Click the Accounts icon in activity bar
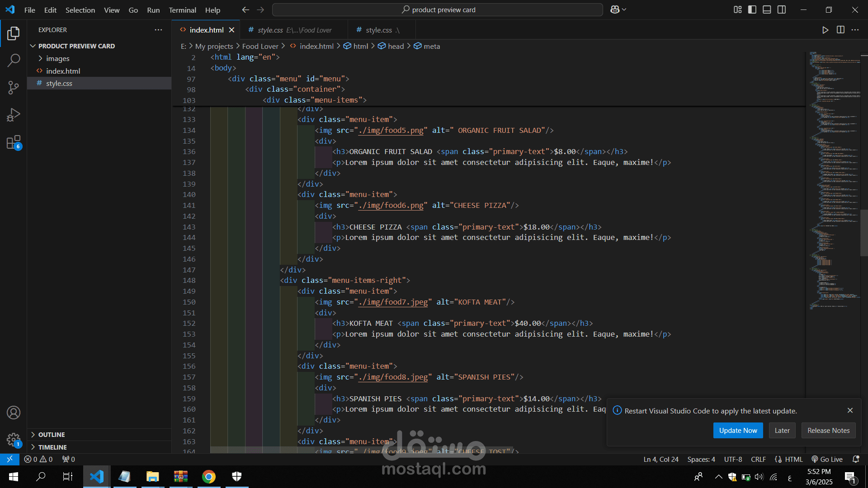 click(14, 413)
